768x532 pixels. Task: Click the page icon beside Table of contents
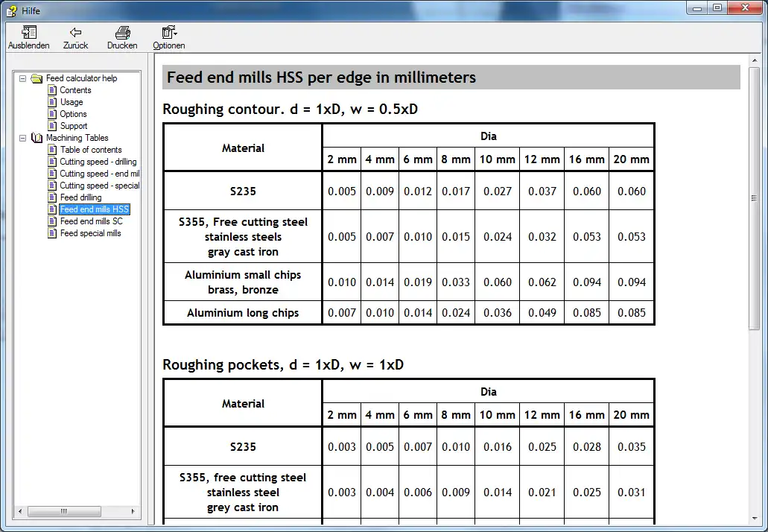[52, 150]
